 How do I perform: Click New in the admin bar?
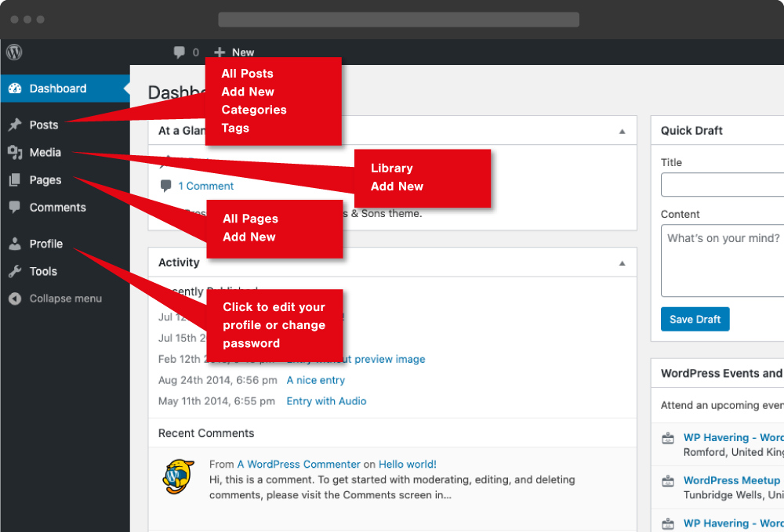tap(243, 52)
